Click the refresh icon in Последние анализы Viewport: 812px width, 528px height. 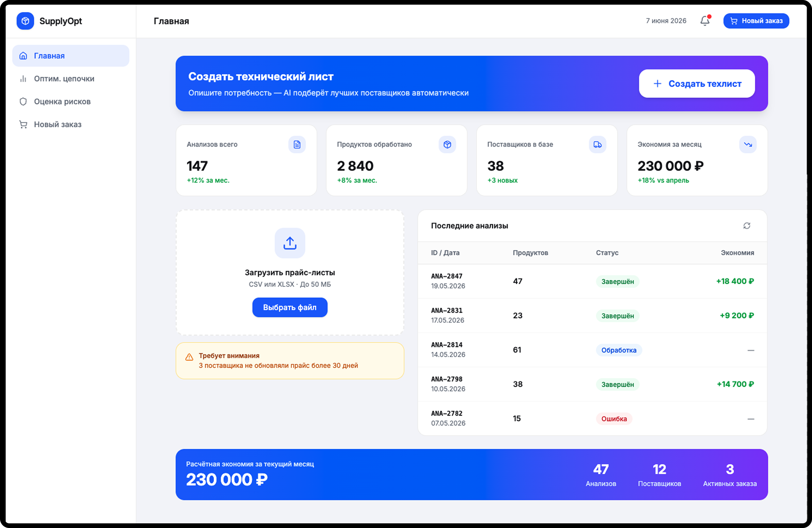pos(747,226)
